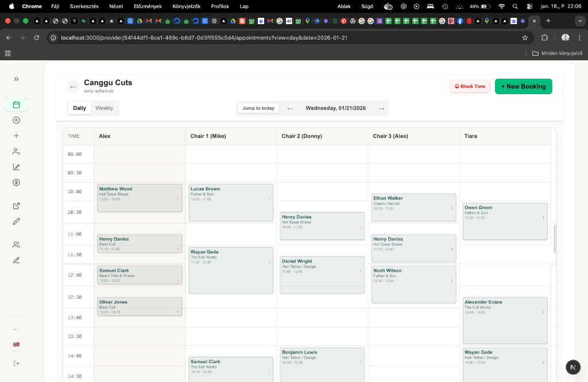Click the team members icon in the sidebar
This screenshot has width=588, height=382.
coord(16,245)
